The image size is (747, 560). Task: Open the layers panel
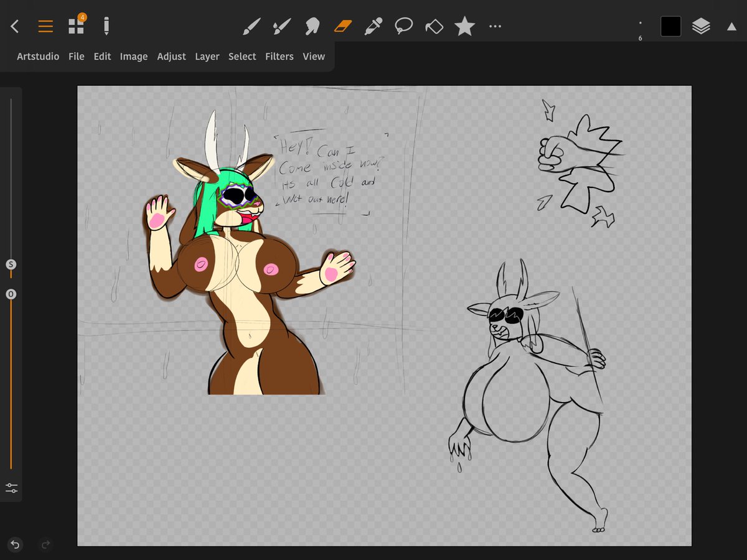[701, 26]
